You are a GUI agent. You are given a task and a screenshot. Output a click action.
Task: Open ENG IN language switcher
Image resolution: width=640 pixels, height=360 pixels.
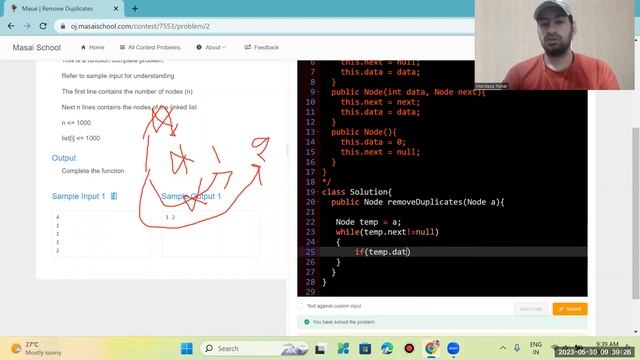pyautogui.click(x=536, y=348)
